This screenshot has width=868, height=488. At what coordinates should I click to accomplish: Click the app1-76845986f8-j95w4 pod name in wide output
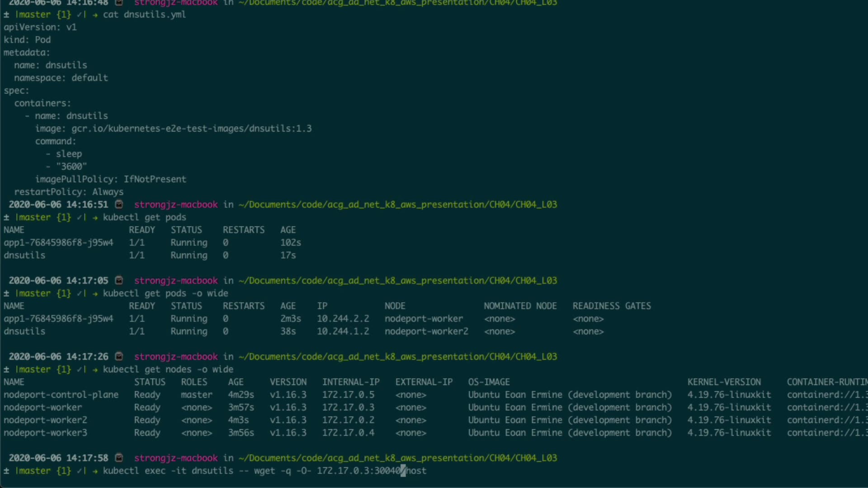[58, 319]
